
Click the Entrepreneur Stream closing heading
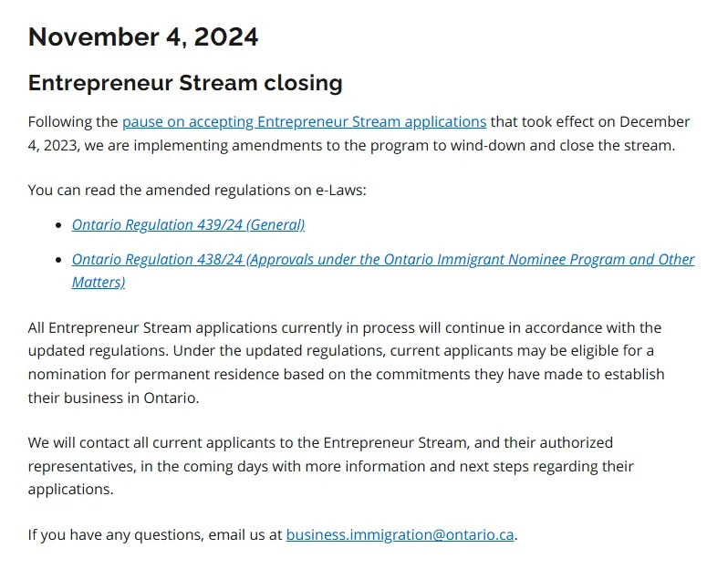click(185, 83)
